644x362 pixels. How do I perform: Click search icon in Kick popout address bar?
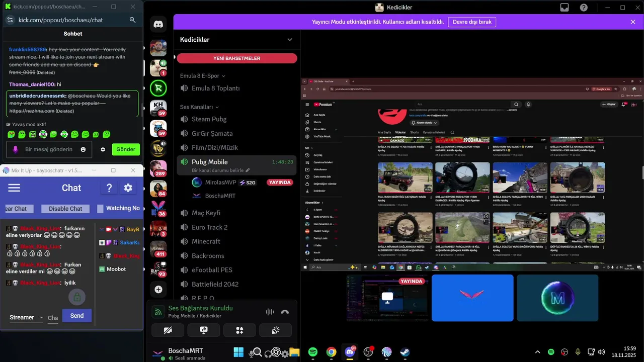pyautogui.click(x=133, y=20)
